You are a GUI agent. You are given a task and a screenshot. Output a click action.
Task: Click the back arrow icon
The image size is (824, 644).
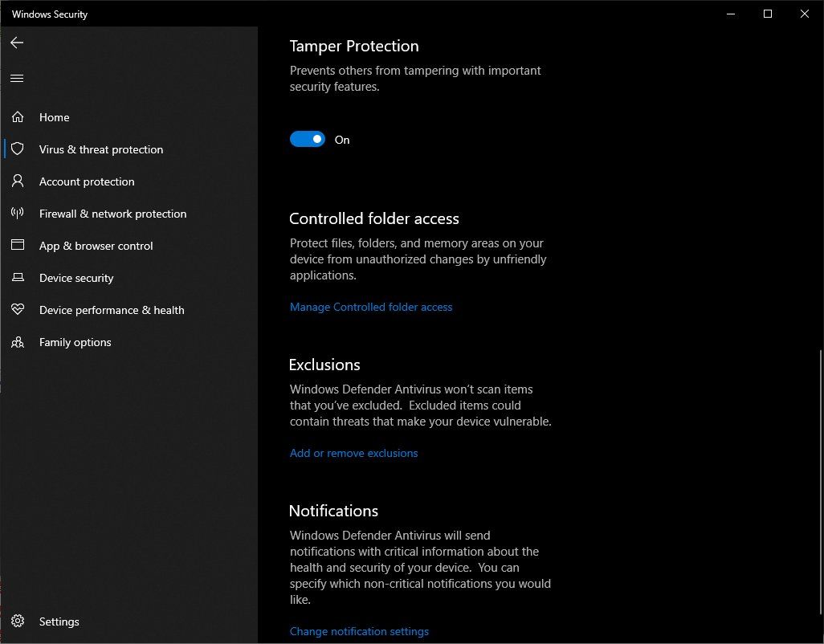pos(17,43)
